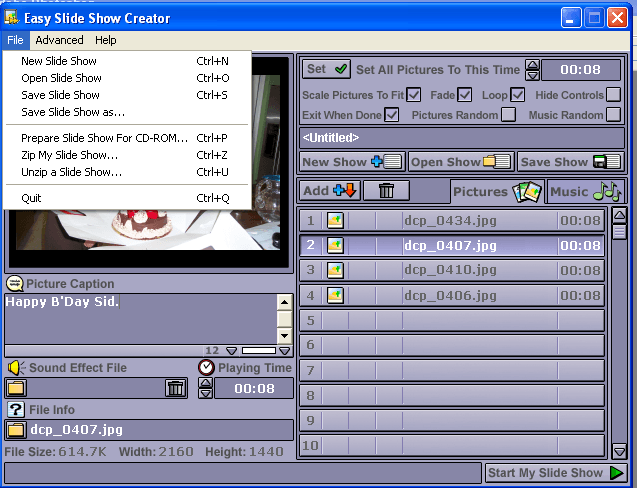Choose Quit from the File menu
637x488 pixels.
(x=127, y=198)
